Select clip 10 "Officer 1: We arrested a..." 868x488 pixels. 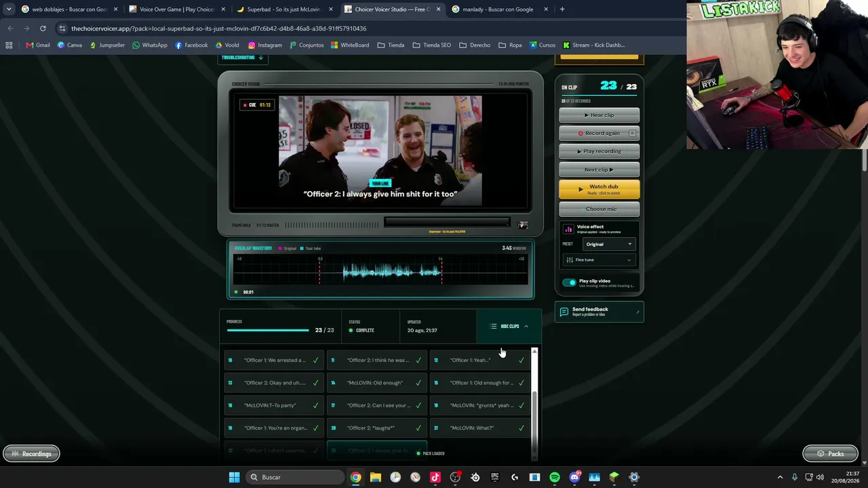[x=274, y=361]
